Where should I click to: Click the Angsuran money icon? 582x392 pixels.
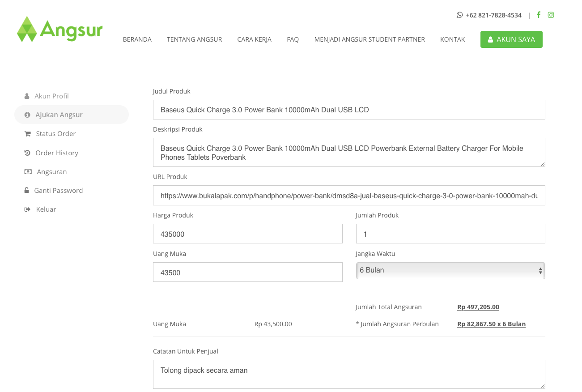coord(28,172)
